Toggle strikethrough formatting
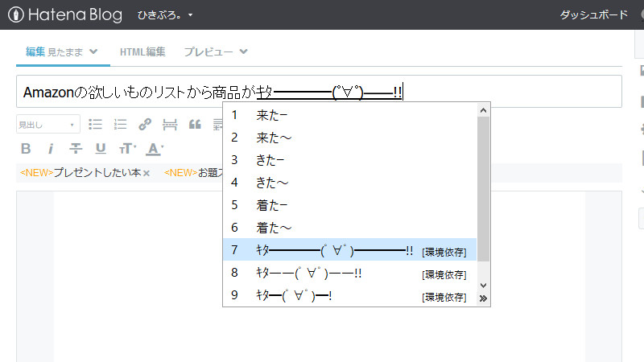The image size is (644, 362). 76,149
